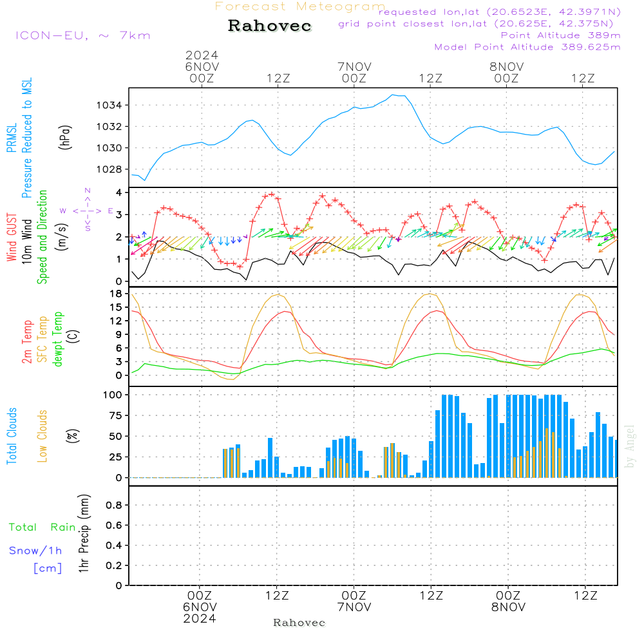The height and width of the screenshot is (644, 644).
Task: Click the 1032 pressure axis value
Action: point(109,126)
